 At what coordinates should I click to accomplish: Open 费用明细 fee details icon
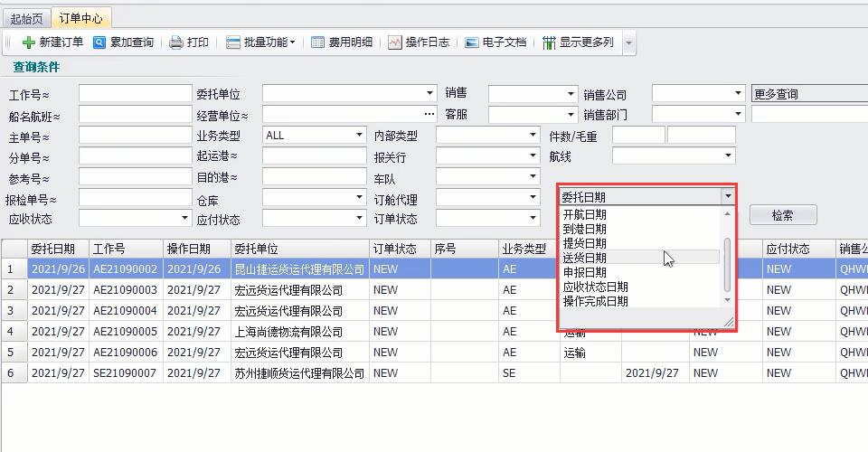(317, 42)
